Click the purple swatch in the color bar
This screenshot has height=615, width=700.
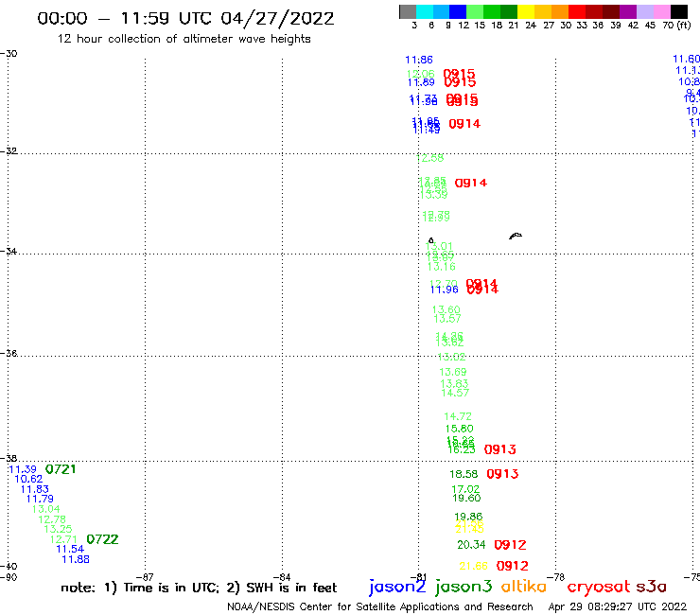[x=628, y=11]
